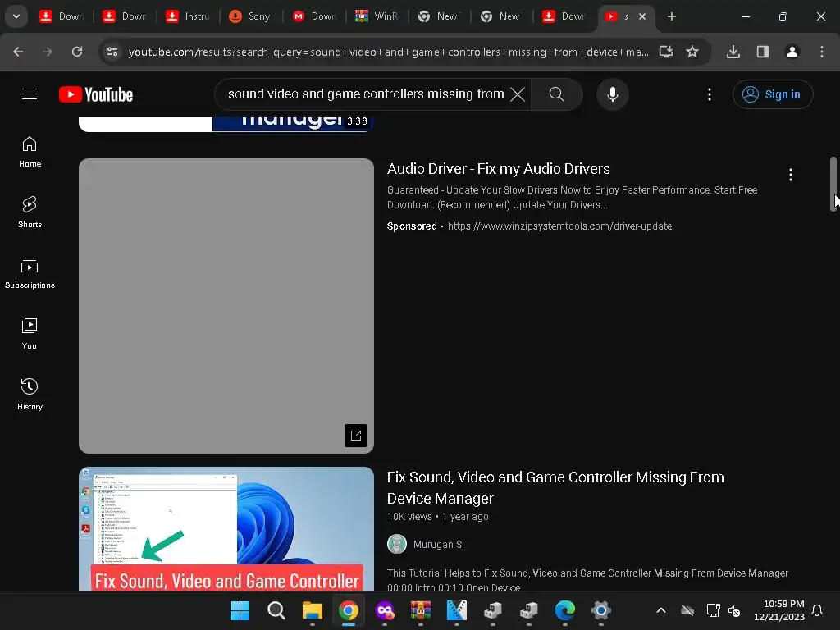Open the partially visible 3:38 video thumbnail

click(x=226, y=124)
